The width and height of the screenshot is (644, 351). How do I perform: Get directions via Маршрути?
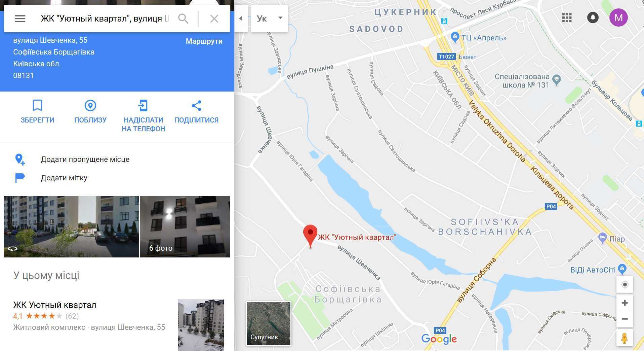click(204, 41)
